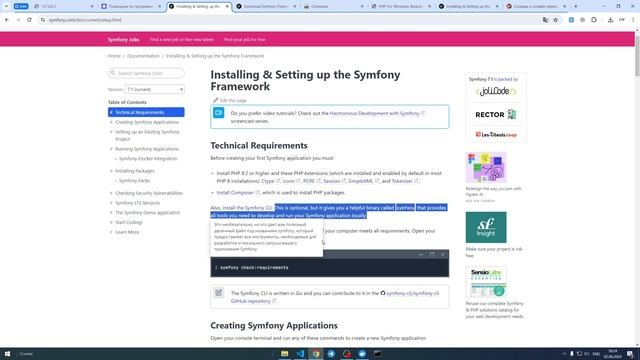This screenshot has height=360, width=640.
Task: Click the SensioLabs Expertise ad thumbnail
Action: 486,282
